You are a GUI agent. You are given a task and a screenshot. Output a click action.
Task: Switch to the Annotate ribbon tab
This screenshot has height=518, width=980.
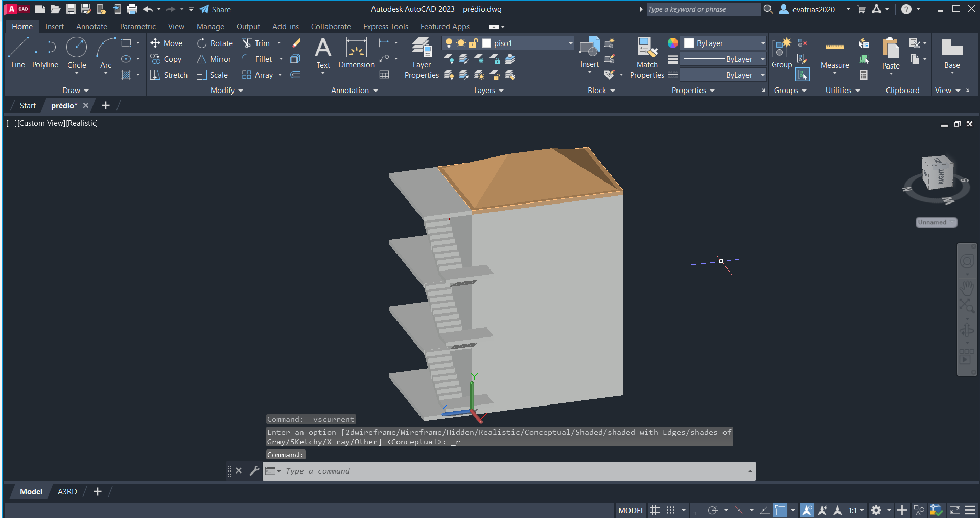click(x=91, y=27)
